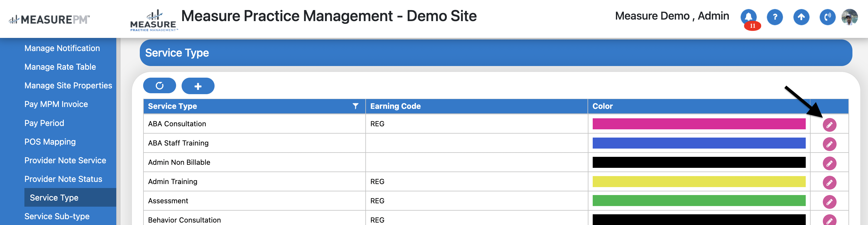
Task: Open Provider Note Status in sidebar
Action: [63, 179]
